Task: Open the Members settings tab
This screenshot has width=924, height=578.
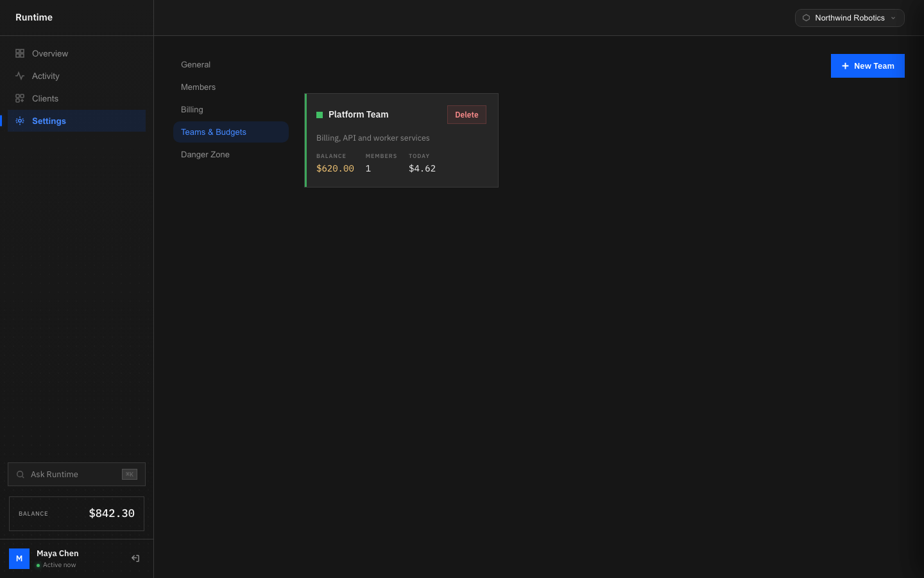Action: (x=231, y=87)
